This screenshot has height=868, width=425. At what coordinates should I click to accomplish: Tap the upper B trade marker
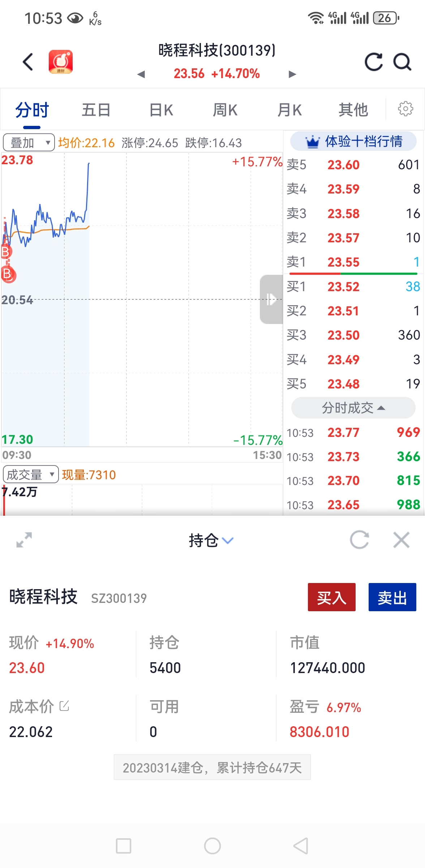point(6,251)
